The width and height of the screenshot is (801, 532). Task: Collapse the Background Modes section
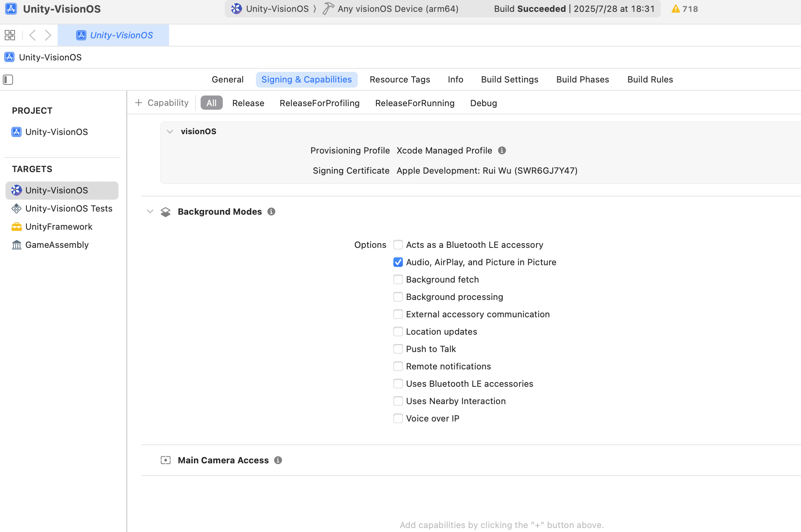150,212
